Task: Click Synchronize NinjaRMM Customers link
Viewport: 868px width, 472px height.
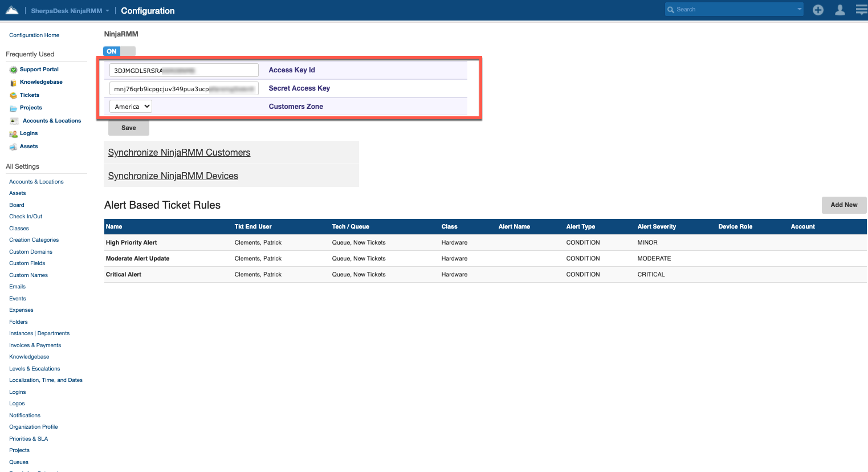Action: [x=179, y=153]
